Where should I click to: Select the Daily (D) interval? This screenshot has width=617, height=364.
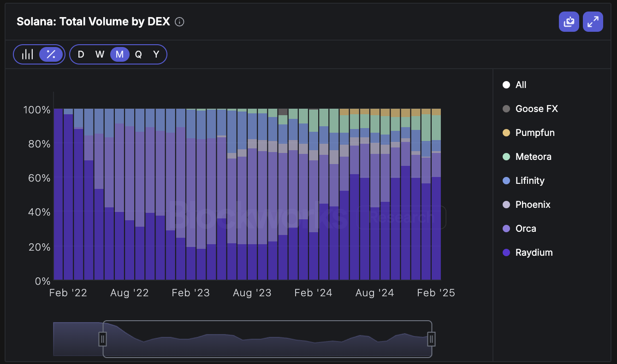[81, 54]
